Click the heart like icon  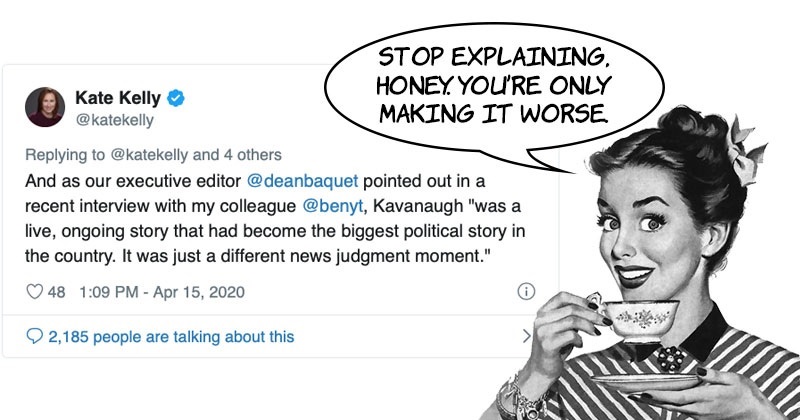click(x=34, y=292)
